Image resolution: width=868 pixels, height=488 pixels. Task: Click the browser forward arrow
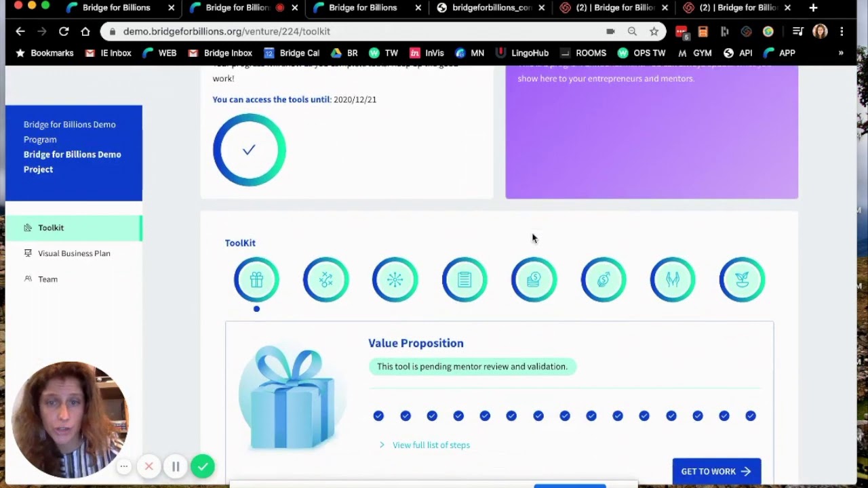[x=41, y=31]
